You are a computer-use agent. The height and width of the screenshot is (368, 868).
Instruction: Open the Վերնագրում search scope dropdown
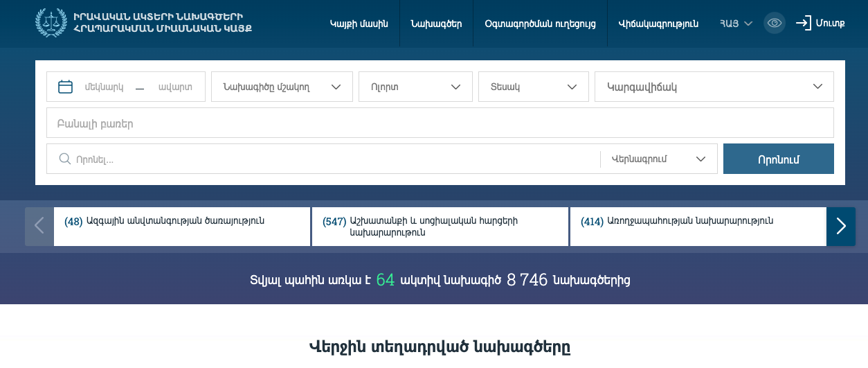(x=658, y=159)
